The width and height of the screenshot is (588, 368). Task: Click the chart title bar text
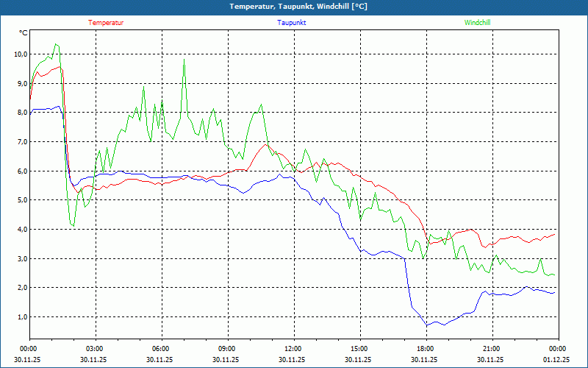[x=294, y=7]
